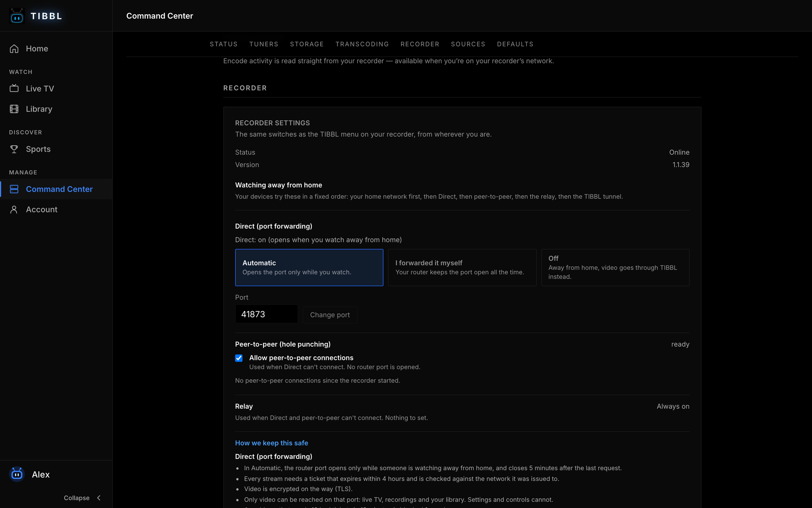Click the Library film icon
Image resolution: width=812 pixels, height=508 pixels.
click(x=14, y=109)
